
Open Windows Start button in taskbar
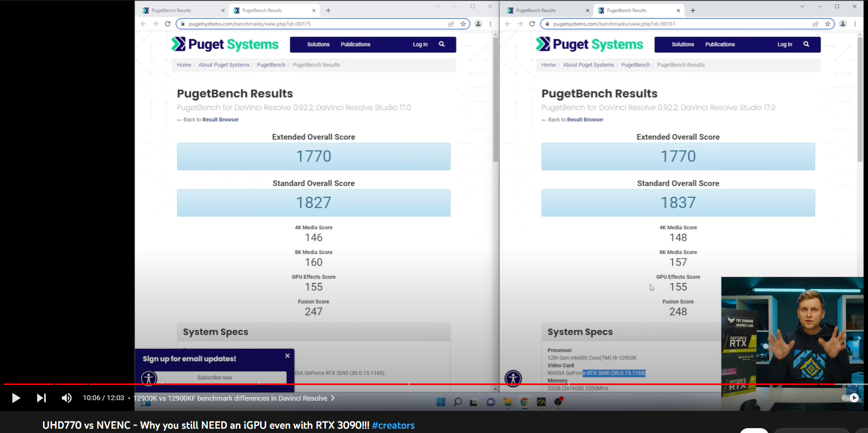click(441, 402)
